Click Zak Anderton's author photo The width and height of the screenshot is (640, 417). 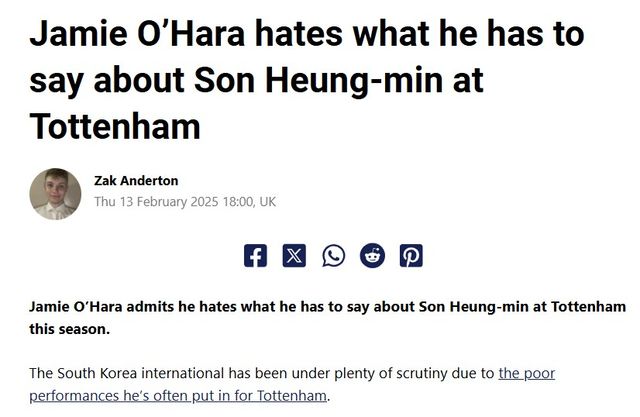click(55, 193)
